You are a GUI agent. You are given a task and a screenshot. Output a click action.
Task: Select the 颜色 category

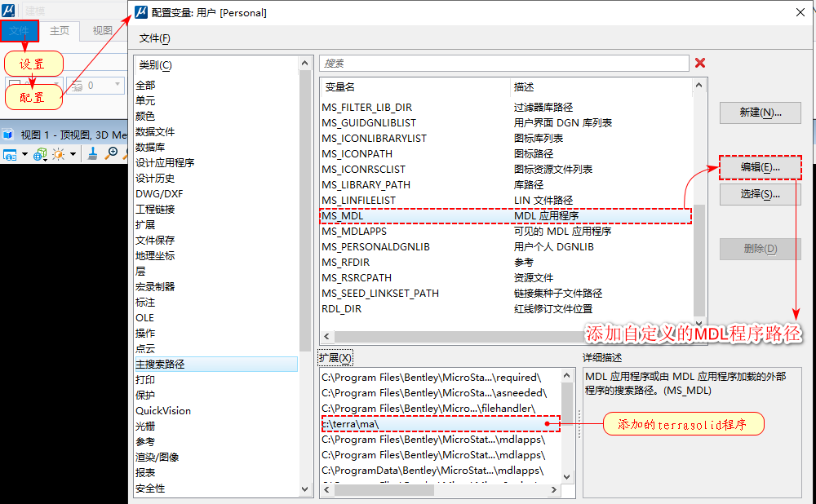tap(145, 116)
